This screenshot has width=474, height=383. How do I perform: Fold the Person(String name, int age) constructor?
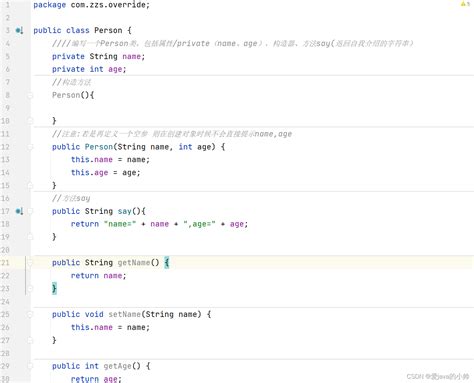click(x=30, y=147)
